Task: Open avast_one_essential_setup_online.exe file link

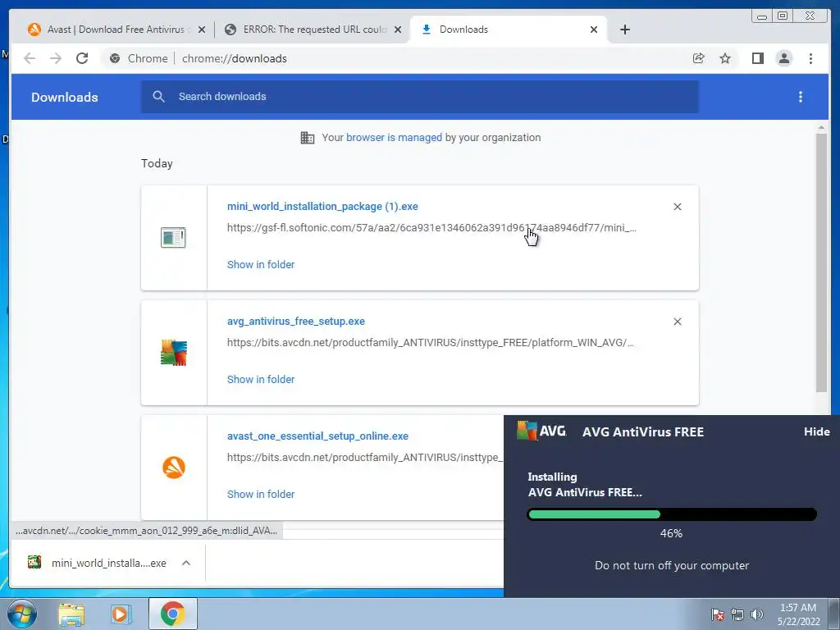Action: click(317, 436)
